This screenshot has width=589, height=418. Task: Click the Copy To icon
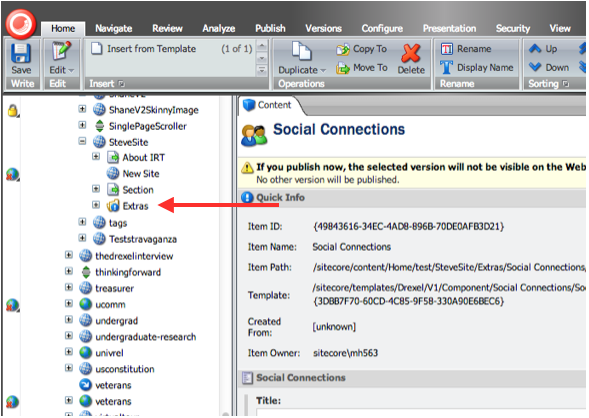click(343, 49)
